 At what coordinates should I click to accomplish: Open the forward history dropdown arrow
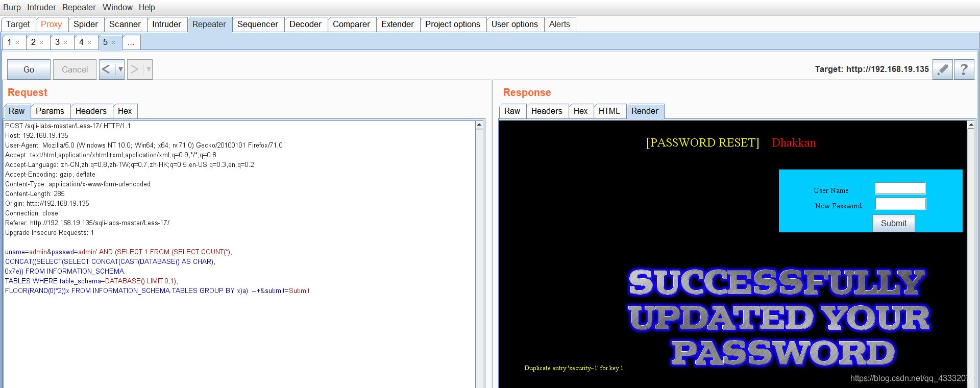(149, 69)
